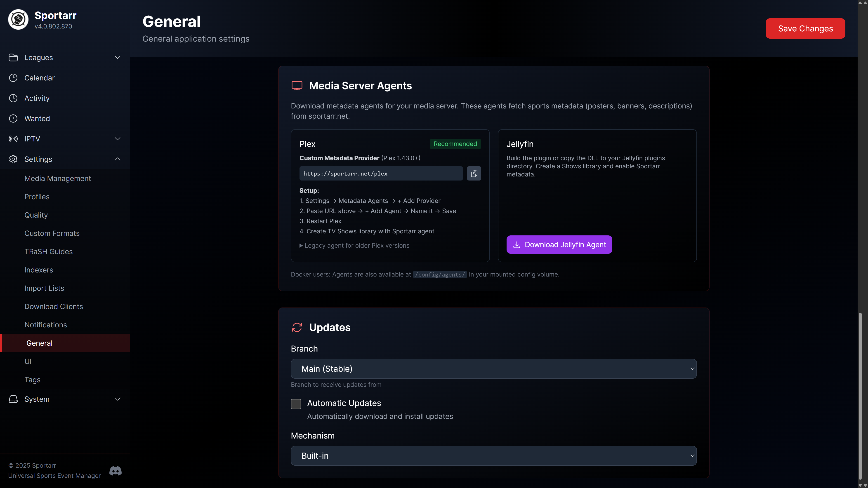
Task: Open Notifications settings
Action: (x=45, y=325)
